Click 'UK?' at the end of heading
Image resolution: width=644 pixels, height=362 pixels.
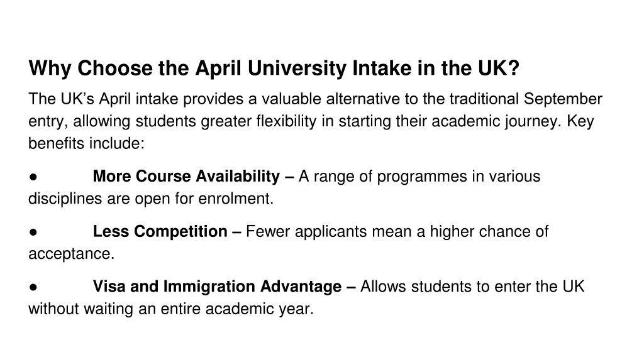click(498, 68)
